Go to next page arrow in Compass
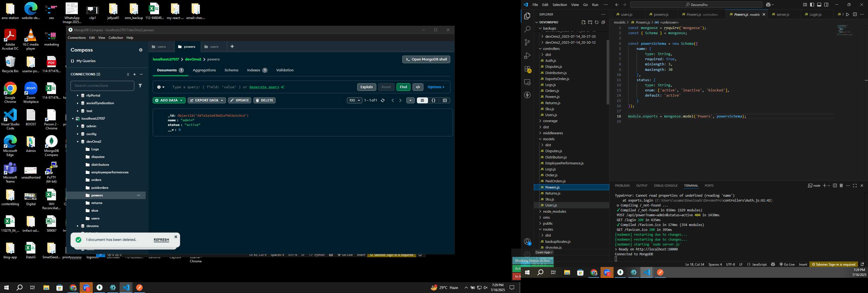Image resolution: width=868 pixels, height=293 pixels. tap(400, 100)
